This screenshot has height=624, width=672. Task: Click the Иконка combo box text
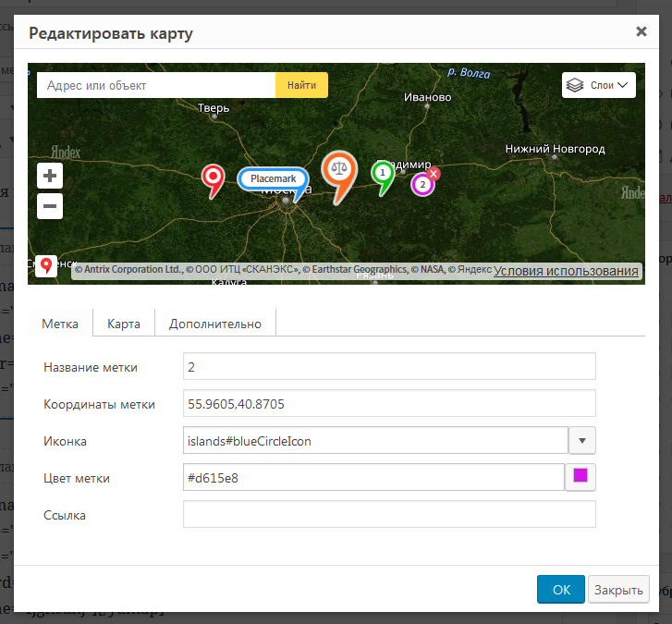click(x=375, y=440)
